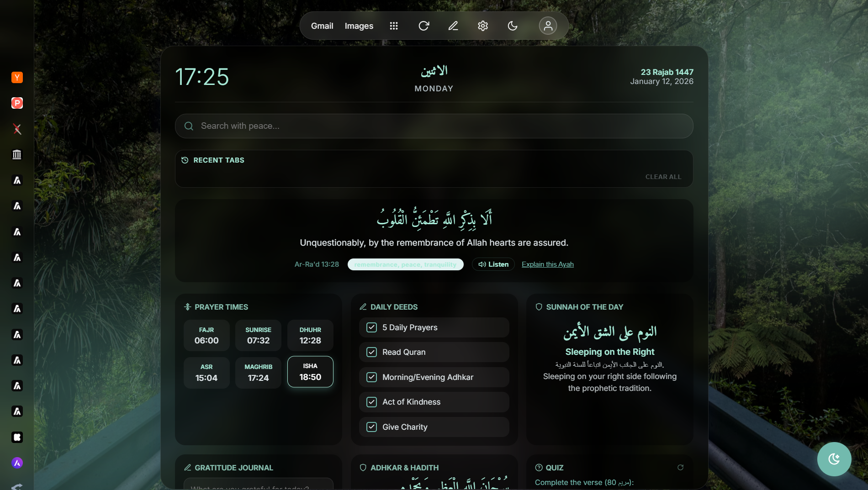This screenshot has width=868, height=490.
Task: Open the Google apps grid icon
Action: [394, 26]
